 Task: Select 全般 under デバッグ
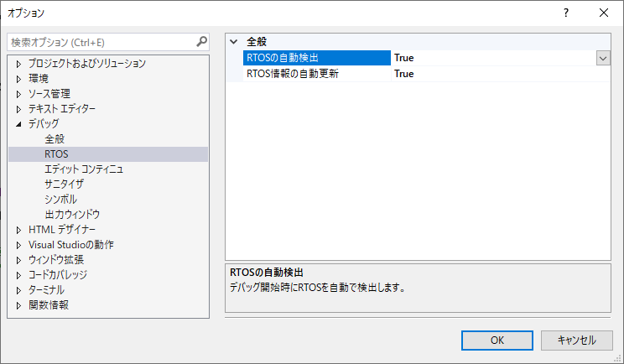[55, 139]
